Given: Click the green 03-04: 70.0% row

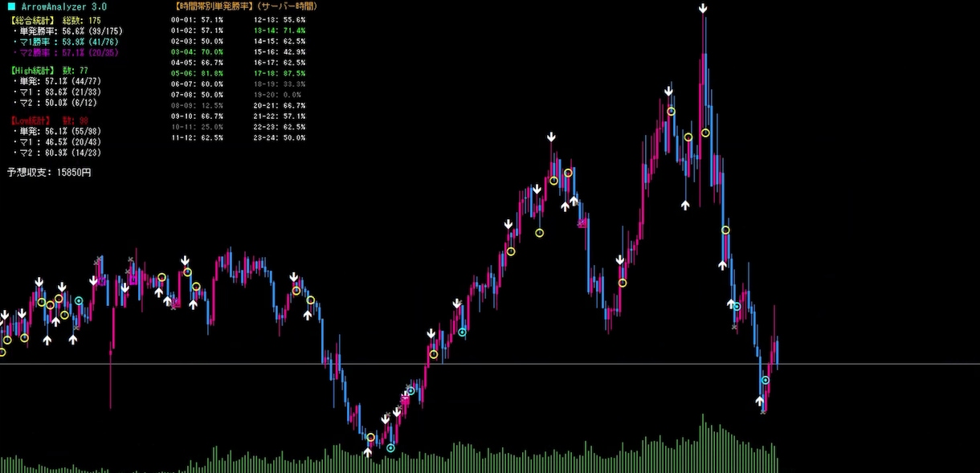Looking at the screenshot, I should click(198, 51).
